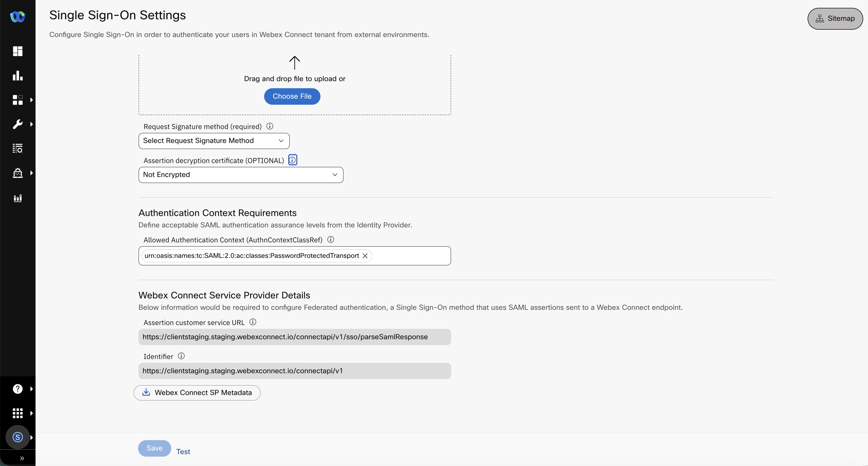
Task: Open the wrench tools icon
Action: (18, 124)
